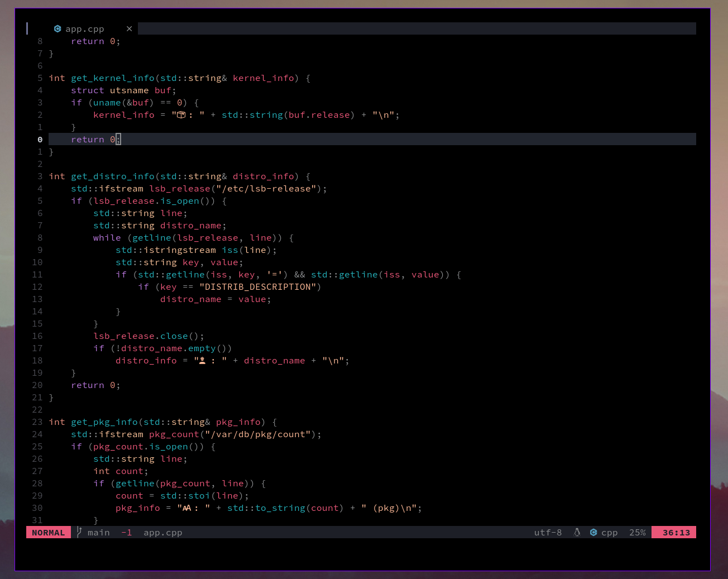Click the get_kernel_info function name

click(113, 78)
